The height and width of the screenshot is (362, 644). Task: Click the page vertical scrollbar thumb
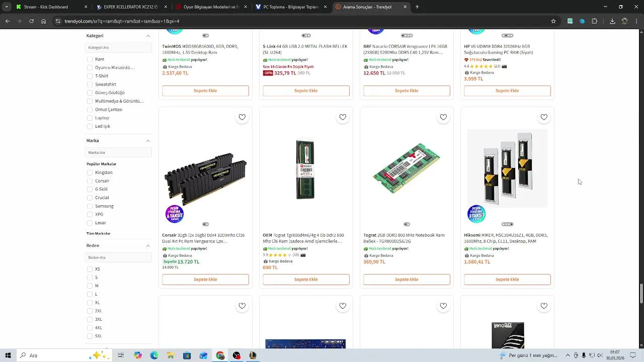pos(641,293)
